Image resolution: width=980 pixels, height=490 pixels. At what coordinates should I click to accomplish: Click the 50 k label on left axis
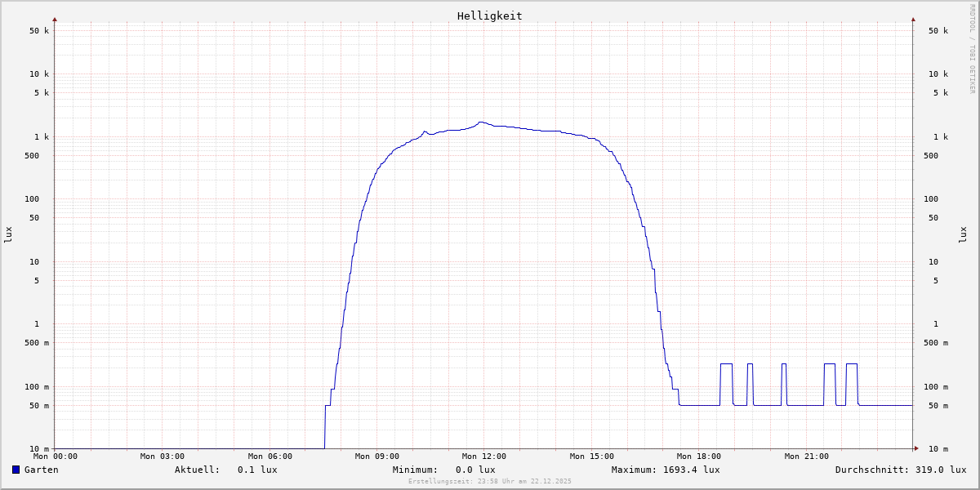[x=39, y=31]
